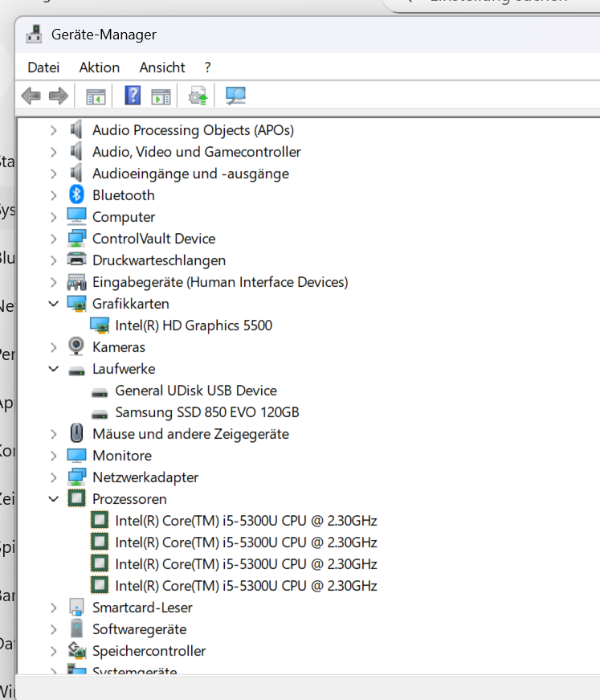Screen dimensions: 600x700
Task: Expand the Computer category
Action: [x=54, y=218]
